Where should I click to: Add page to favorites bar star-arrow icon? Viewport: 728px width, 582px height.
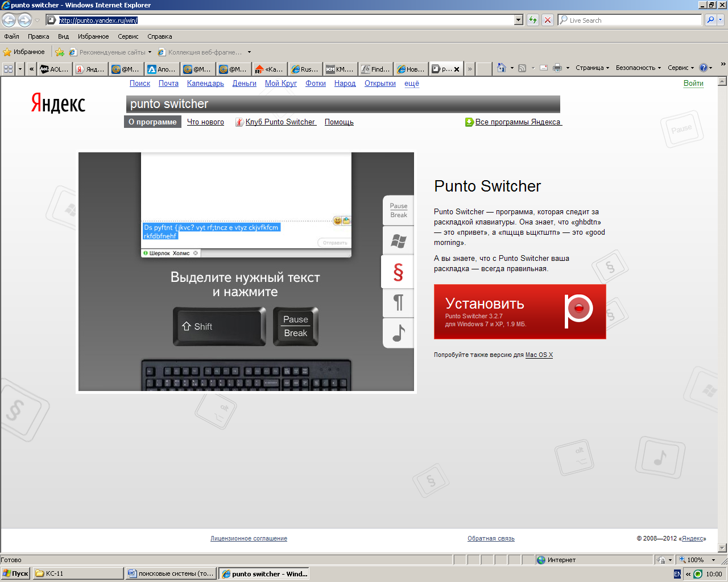(x=60, y=52)
